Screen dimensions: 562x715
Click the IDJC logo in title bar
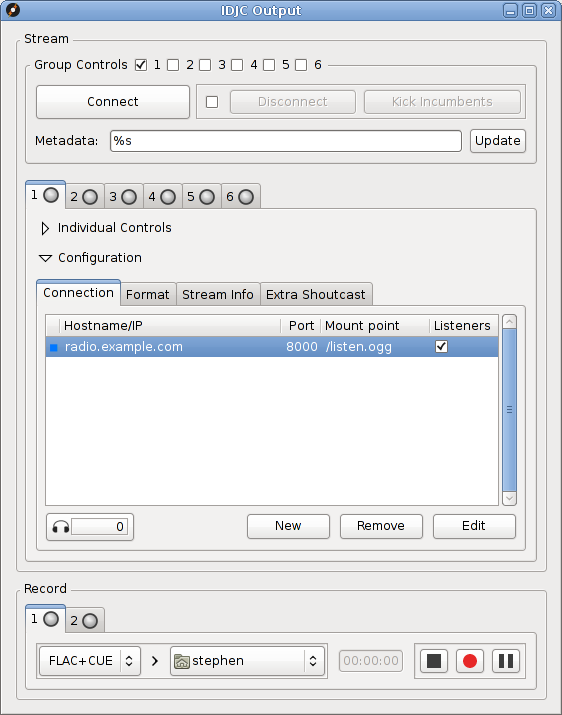pyautogui.click(x=13, y=10)
